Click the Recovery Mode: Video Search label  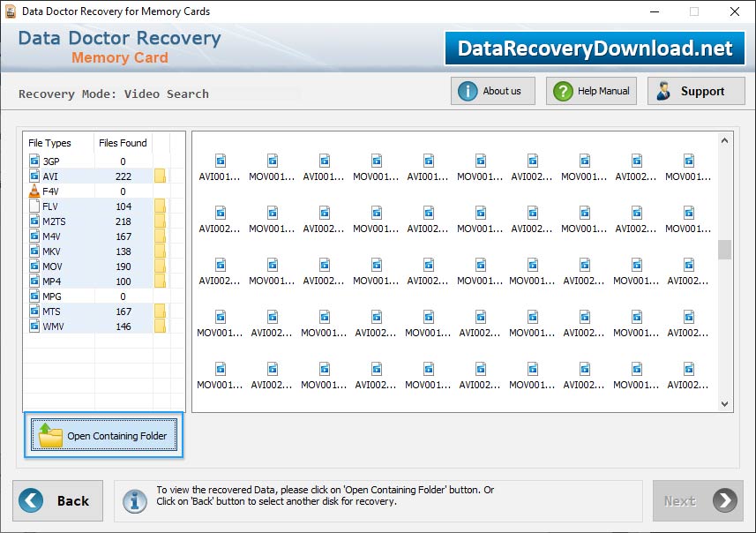[114, 94]
